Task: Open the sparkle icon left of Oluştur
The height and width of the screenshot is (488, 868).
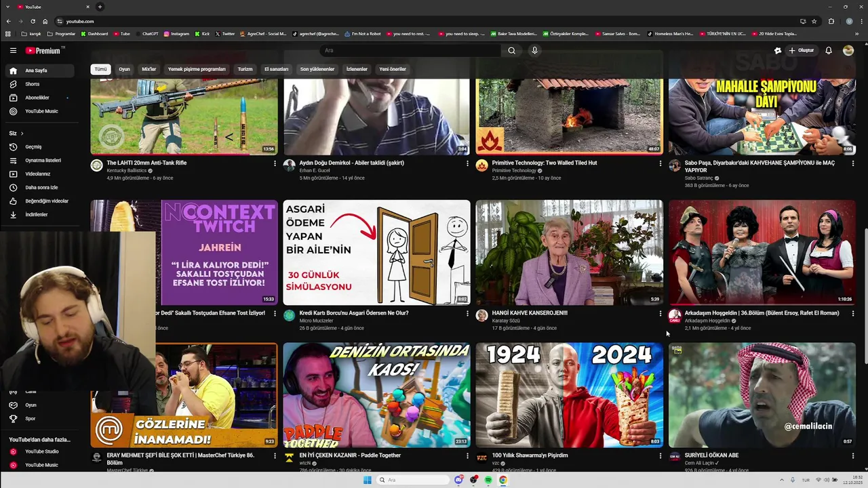Action: [x=778, y=50]
